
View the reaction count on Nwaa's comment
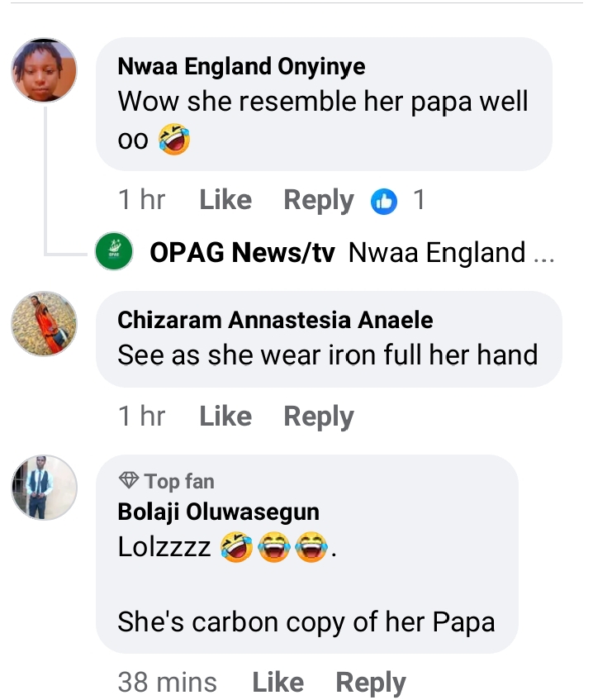click(419, 200)
